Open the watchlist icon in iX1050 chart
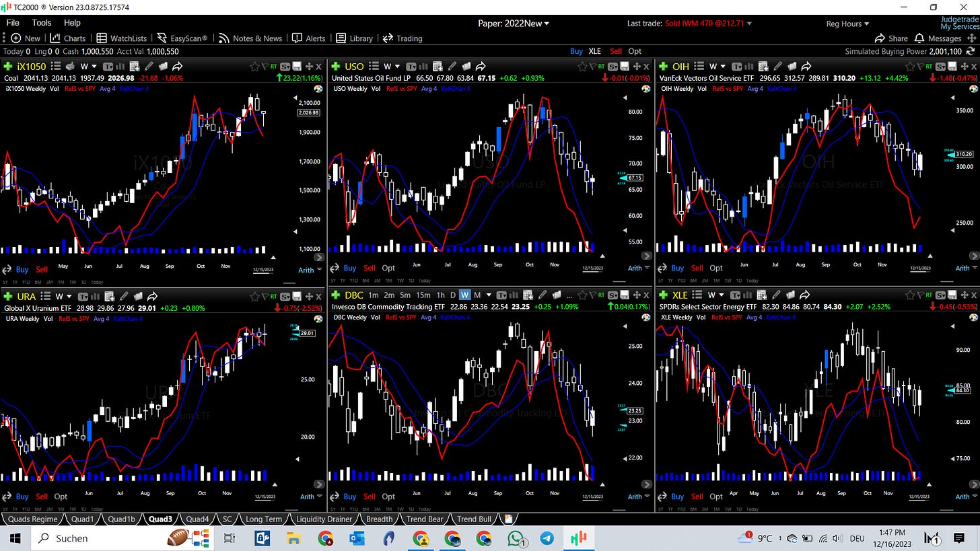The image size is (980, 551). (55, 67)
